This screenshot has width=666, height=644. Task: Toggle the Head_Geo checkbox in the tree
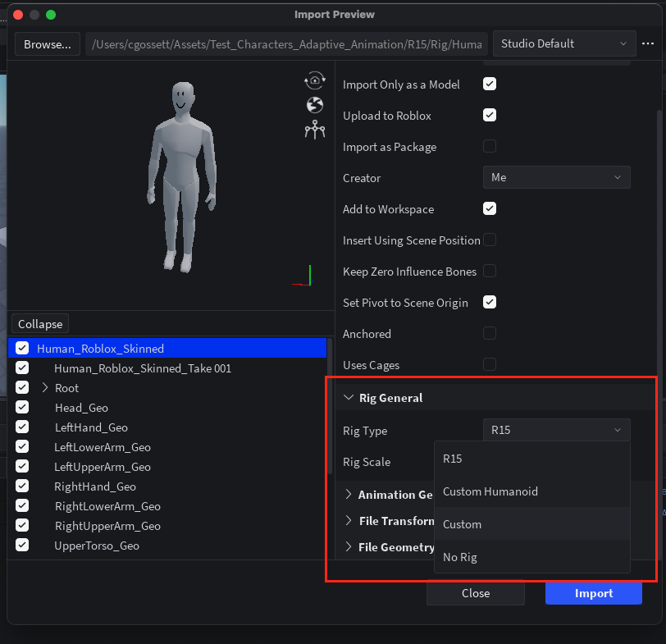(x=21, y=407)
